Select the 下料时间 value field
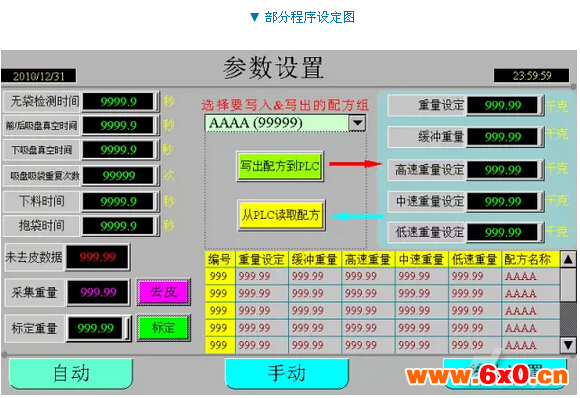 (x=118, y=202)
